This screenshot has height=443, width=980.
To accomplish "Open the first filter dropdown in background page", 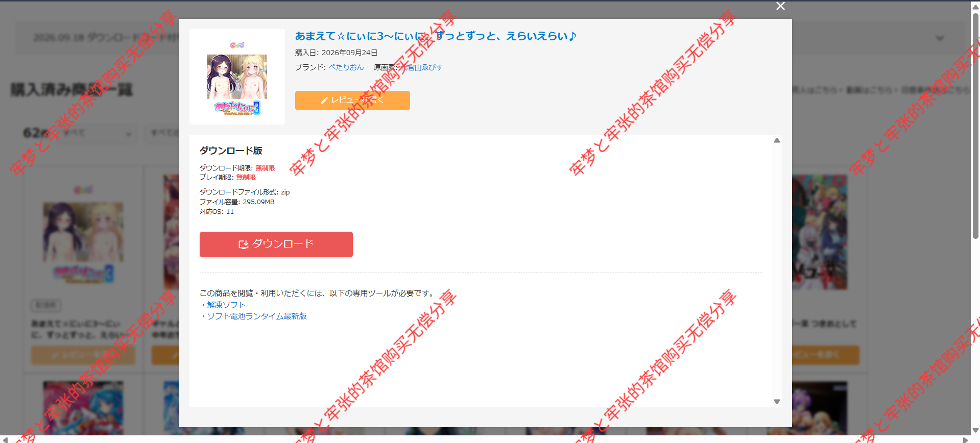I will tap(97, 134).
